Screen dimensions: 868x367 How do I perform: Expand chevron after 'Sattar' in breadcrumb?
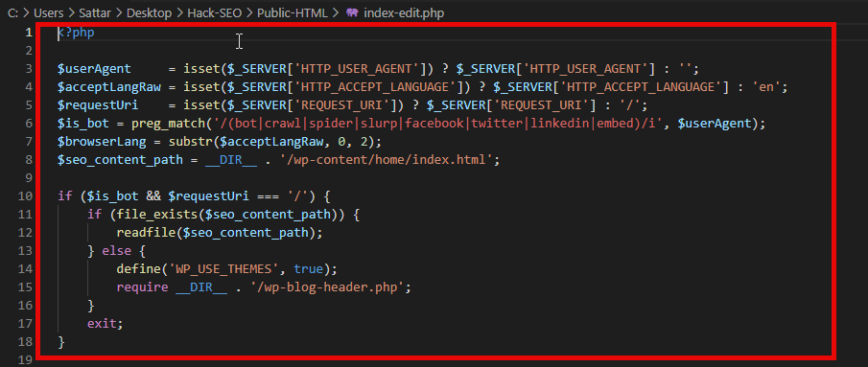click(118, 12)
